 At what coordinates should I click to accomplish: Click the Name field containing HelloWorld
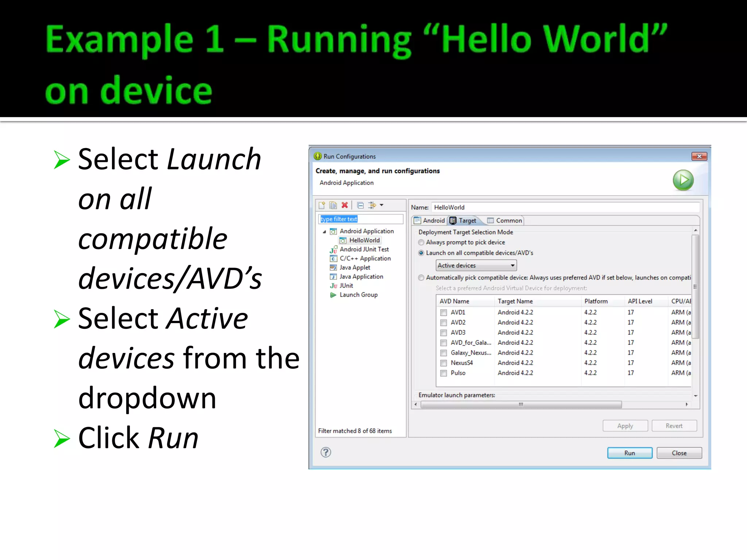coord(565,207)
